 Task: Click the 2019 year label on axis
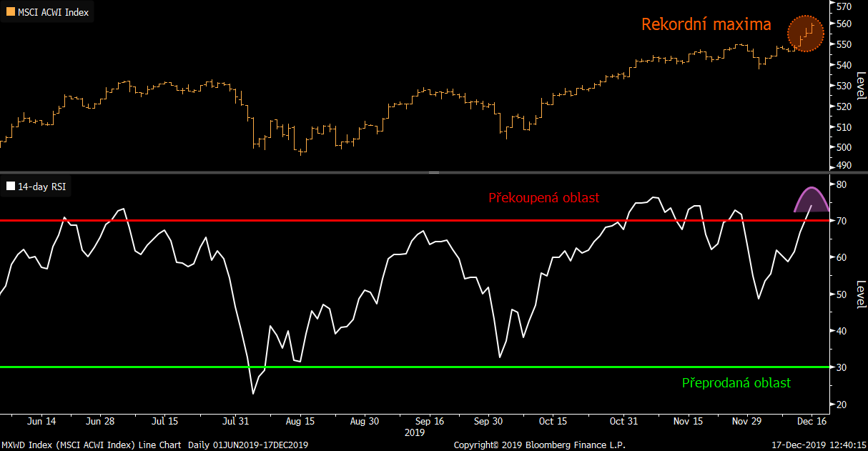415,432
